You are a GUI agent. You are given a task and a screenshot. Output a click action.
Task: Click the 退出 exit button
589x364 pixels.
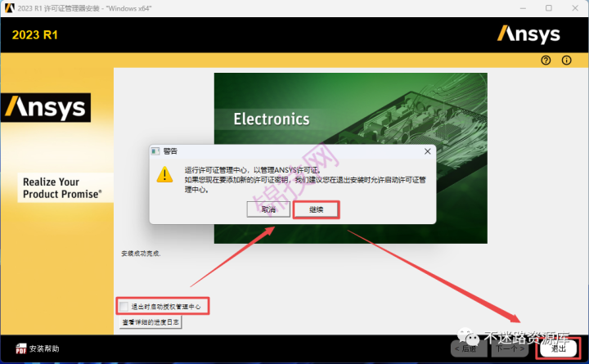(x=559, y=348)
